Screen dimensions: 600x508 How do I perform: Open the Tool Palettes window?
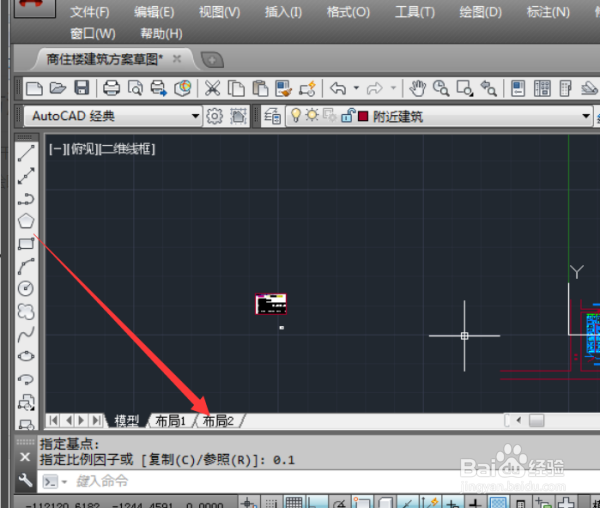pos(566,88)
